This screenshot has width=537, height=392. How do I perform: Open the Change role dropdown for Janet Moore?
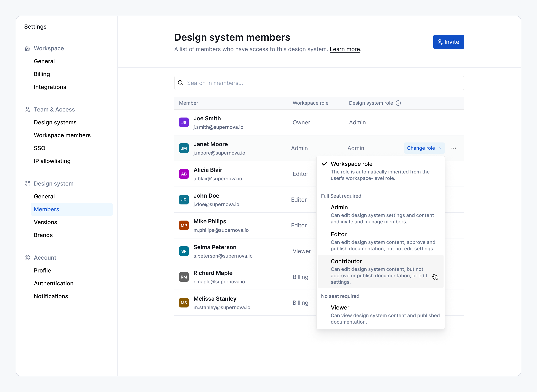click(424, 148)
